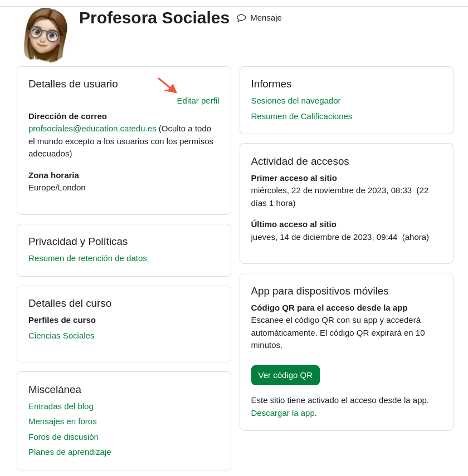Click the Mensaje speech bubble icon
The image size is (468, 476).
[x=241, y=18]
